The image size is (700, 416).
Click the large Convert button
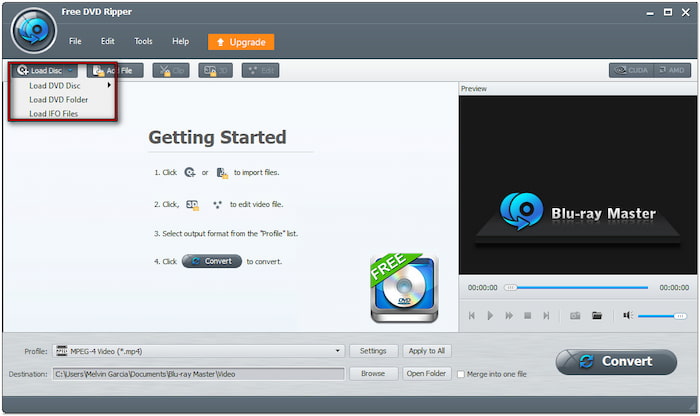pyautogui.click(x=616, y=362)
